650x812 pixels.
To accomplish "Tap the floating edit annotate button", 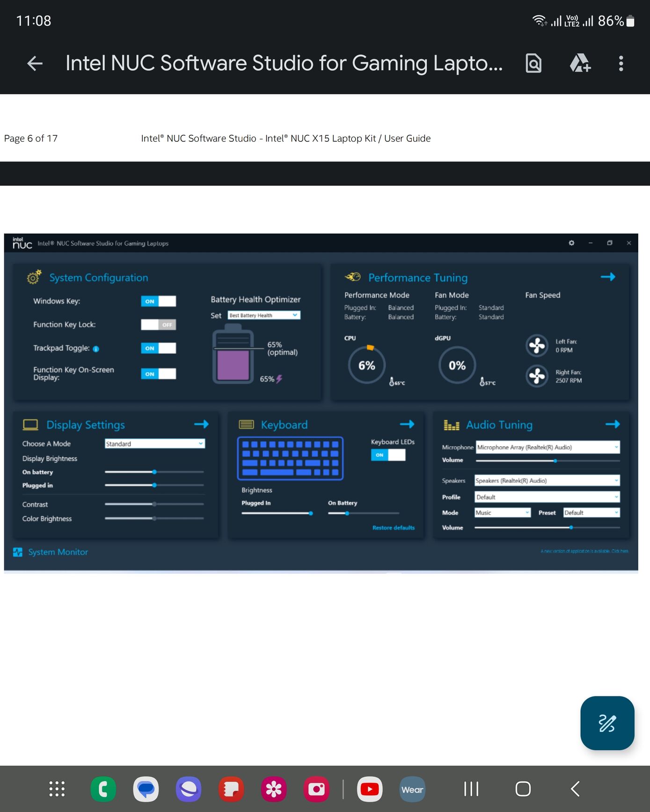I will pos(607,723).
